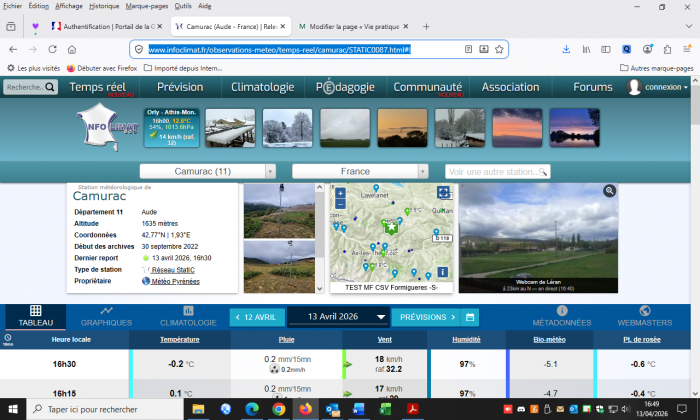Image resolution: width=700 pixels, height=420 pixels.
Task: Toggle fullscreen on the station map
Action: [443, 192]
